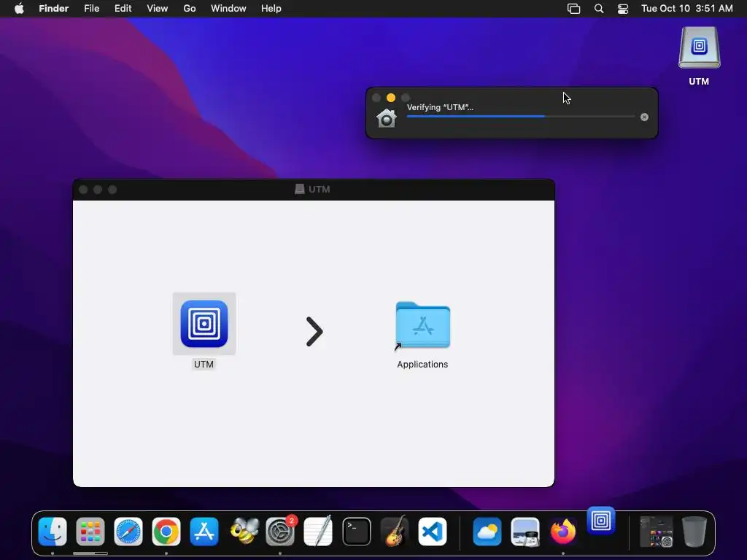This screenshot has height=560, width=747.
Task: Open GarageBand from the Dock
Action: click(x=395, y=532)
